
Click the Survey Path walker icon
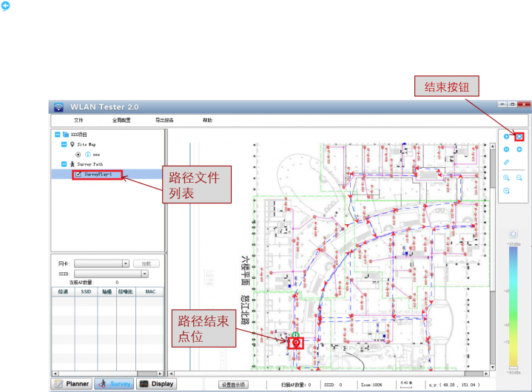72,164
